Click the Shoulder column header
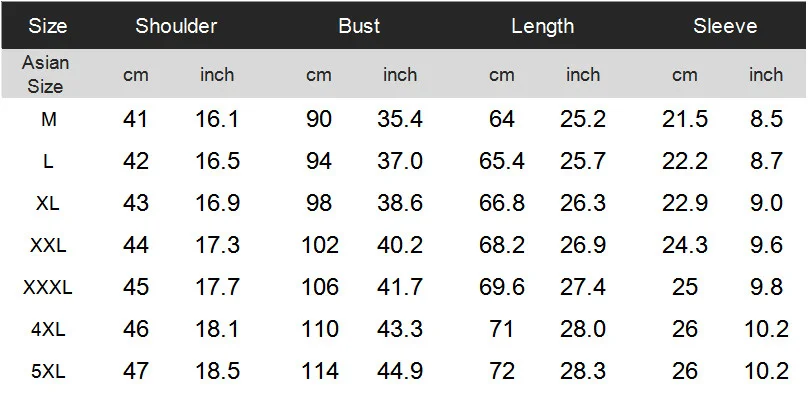This screenshot has height=394, width=809. coord(176,26)
